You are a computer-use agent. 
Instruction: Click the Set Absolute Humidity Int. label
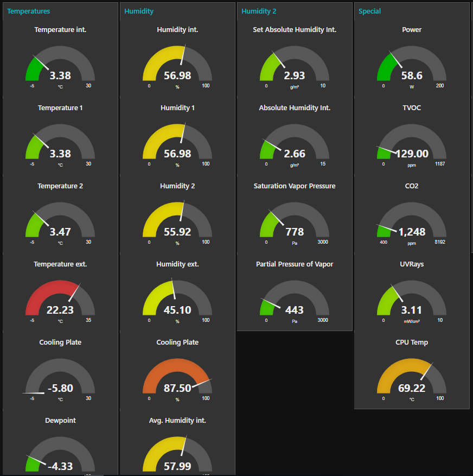[x=295, y=30]
